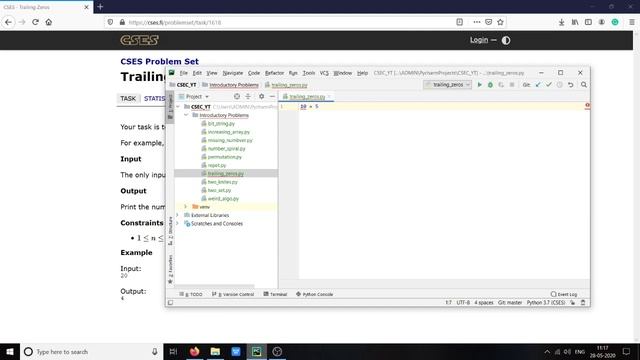
Task: Switch to the TASK tab on CSES
Action: coord(128,98)
